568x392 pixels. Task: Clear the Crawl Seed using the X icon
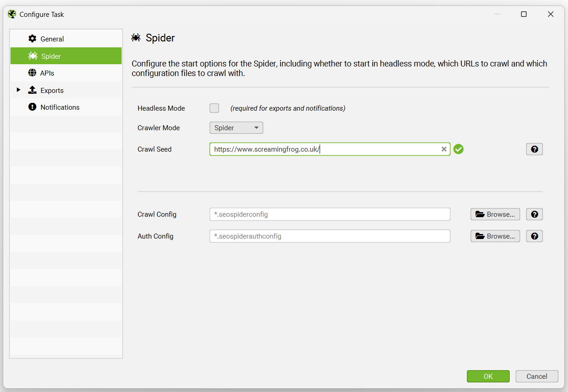tap(444, 149)
